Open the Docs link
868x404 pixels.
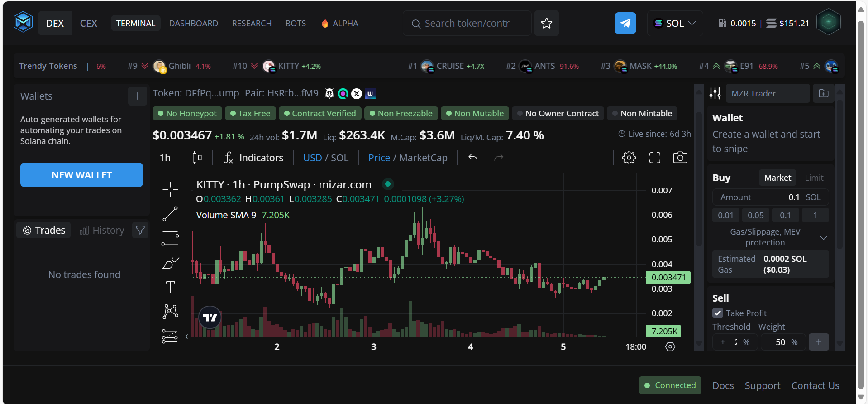pos(723,385)
